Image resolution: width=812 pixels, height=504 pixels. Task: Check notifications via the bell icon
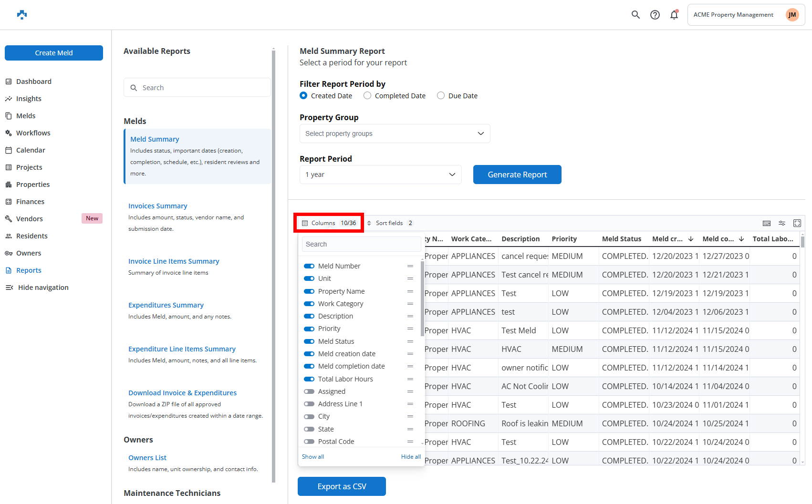[674, 14]
